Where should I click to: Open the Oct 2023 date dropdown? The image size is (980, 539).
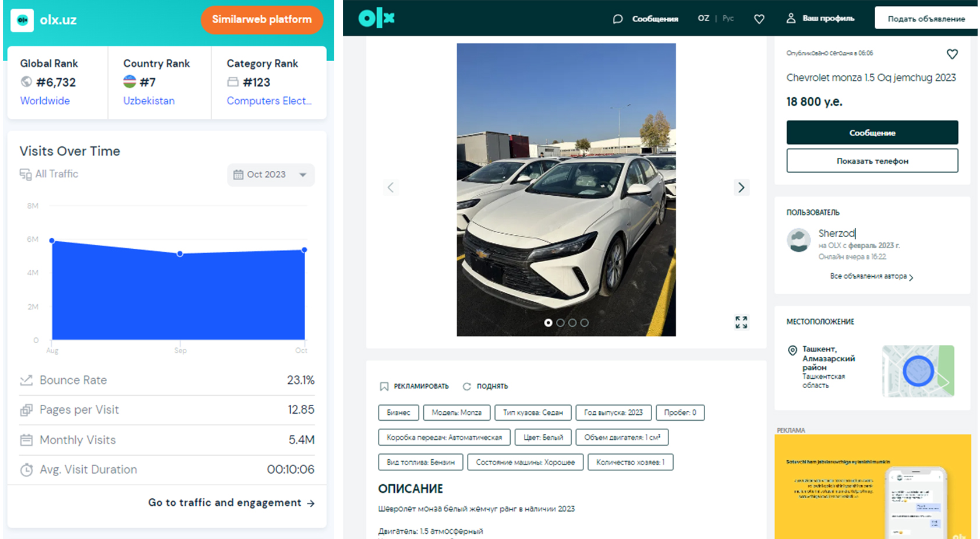(271, 175)
